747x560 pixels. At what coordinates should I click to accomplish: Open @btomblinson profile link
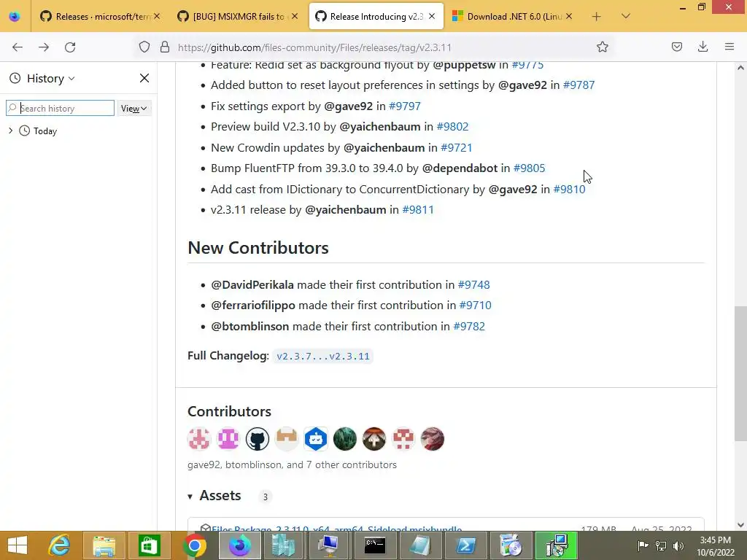pos(250,326)
